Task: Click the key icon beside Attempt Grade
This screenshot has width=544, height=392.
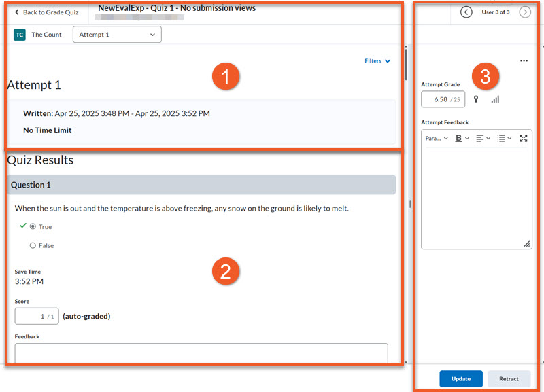Action: [476, 99]
